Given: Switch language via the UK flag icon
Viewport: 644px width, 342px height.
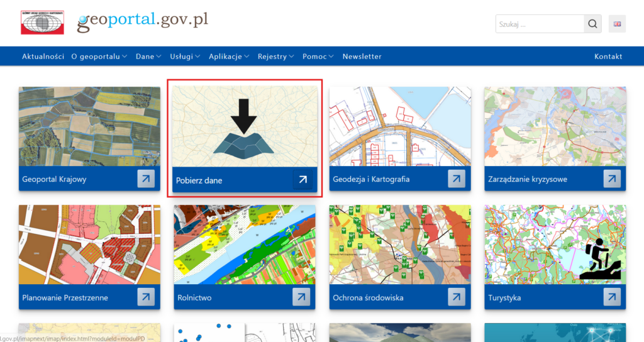Looking at the screenshot, I should 617,24.
